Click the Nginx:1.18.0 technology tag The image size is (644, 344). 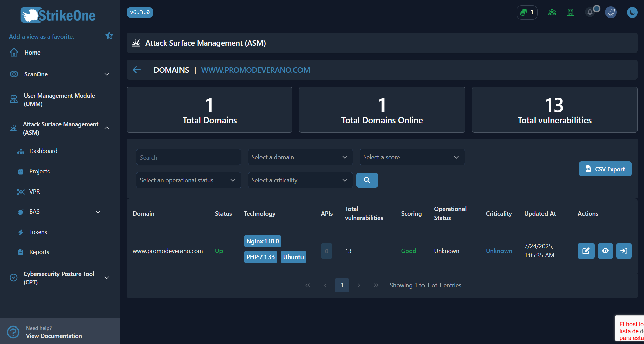click(263, 241)
